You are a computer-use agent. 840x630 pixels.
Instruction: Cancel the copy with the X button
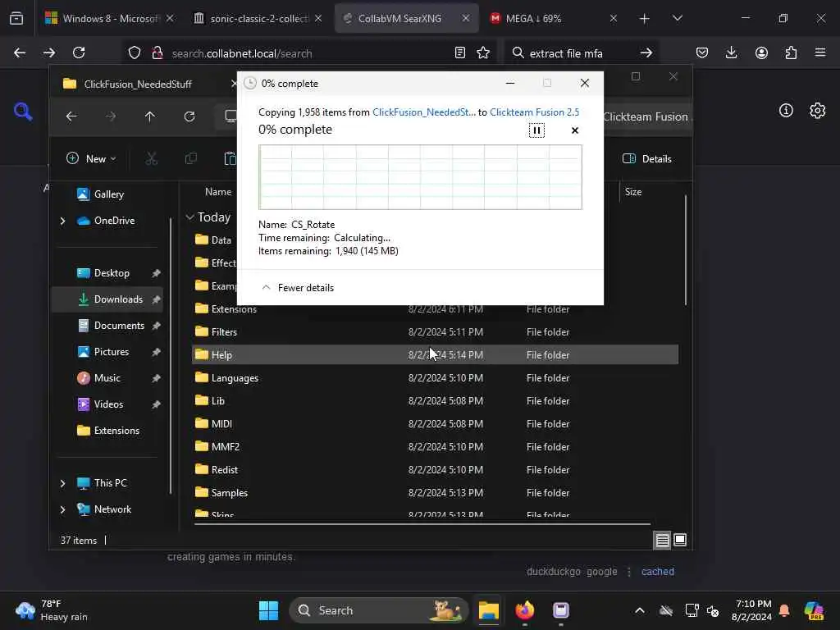tap(575, 130)
